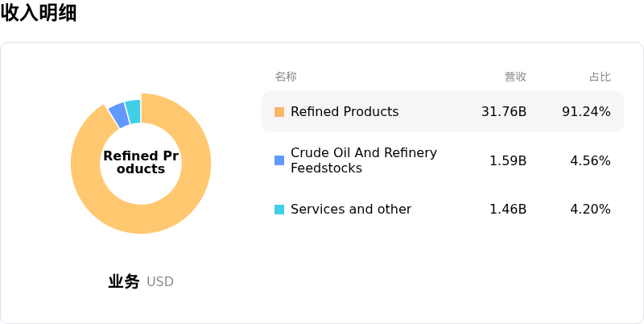Click the small blue donut chart slice
The image size is (644, 324).
pos(118,114)
